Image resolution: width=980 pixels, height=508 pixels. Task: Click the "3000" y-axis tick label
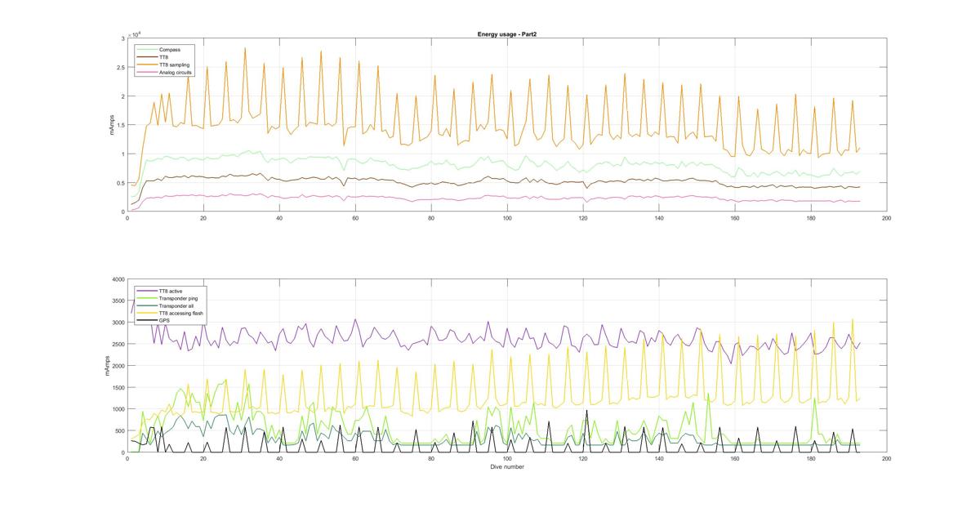pos(118,323)
